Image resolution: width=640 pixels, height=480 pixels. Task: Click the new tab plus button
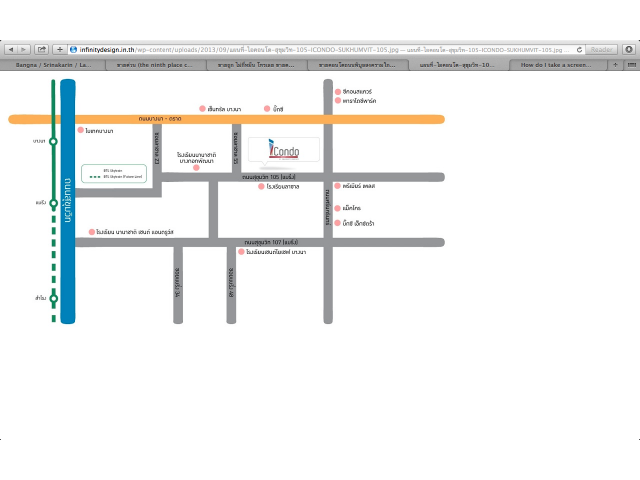point(615,64)
